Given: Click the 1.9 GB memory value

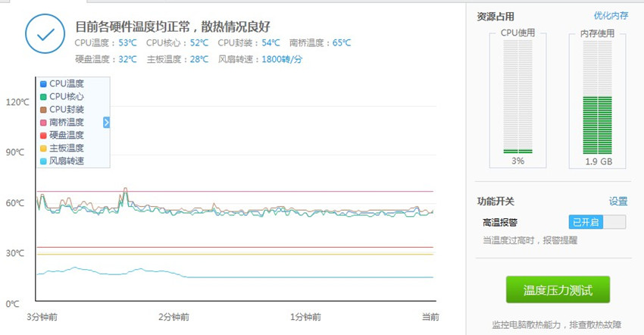Looking at the screenshot, I should point(599,161).
